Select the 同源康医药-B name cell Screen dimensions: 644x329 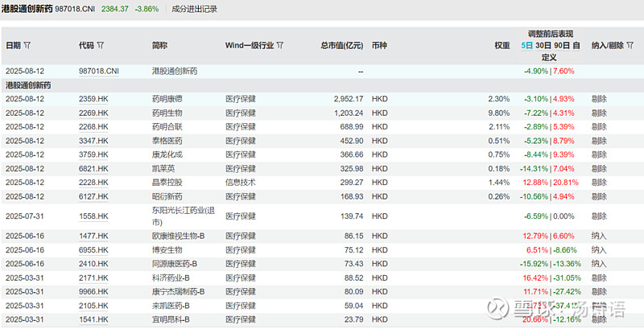click(175, 264)
